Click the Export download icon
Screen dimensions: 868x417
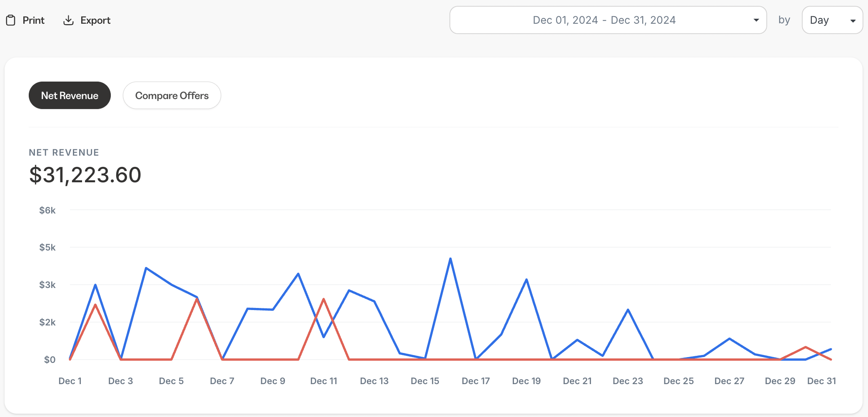point(68,20)
